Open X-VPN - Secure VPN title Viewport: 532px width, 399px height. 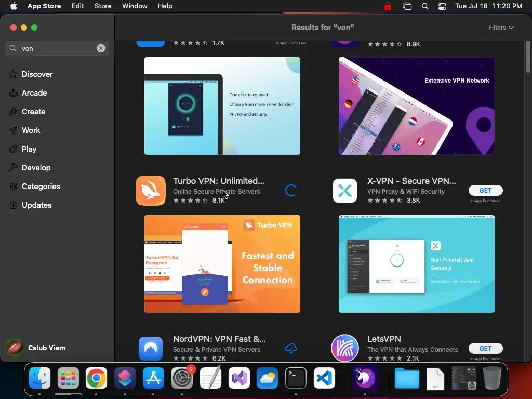(411, 181)
